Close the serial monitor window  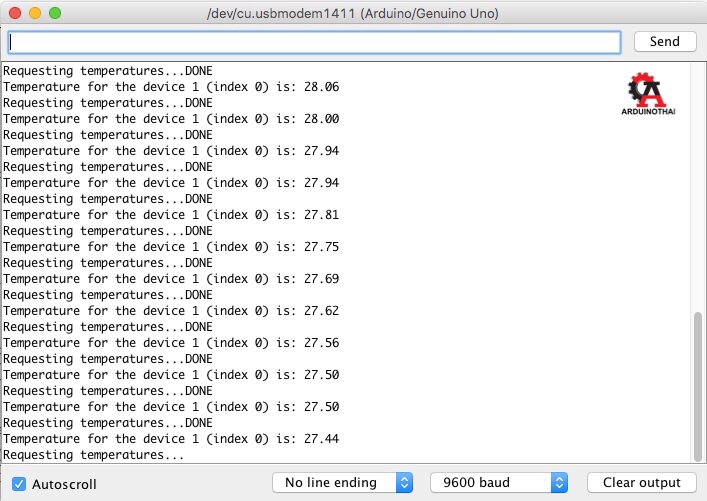pyautogui.click(x=15, y=14)
